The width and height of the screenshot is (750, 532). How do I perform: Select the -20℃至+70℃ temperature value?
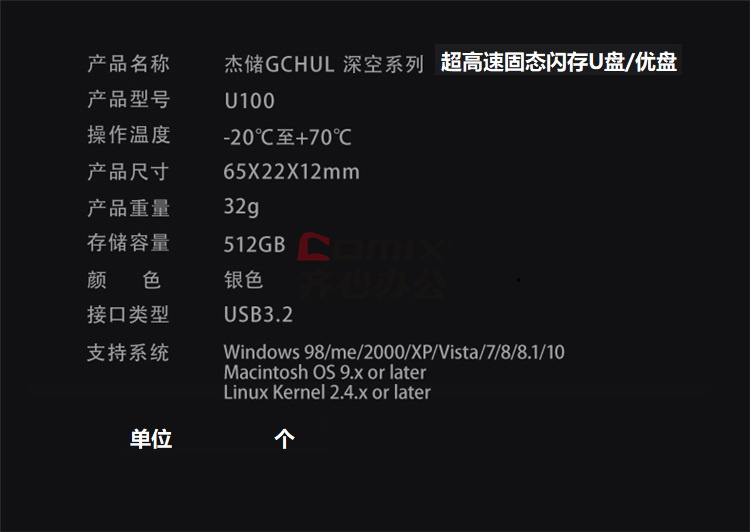(287, 137)
